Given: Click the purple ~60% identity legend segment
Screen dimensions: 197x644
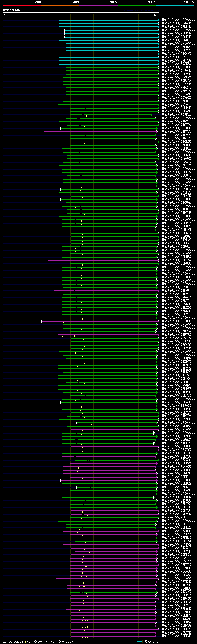Looking at the screenshot, I should 98,6.
